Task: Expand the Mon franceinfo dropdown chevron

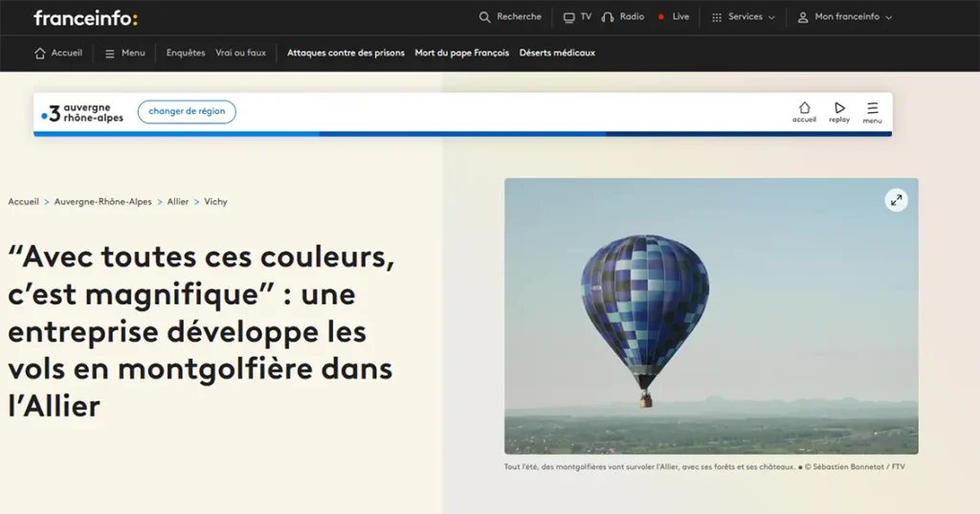Action: [x=889, y=17]
